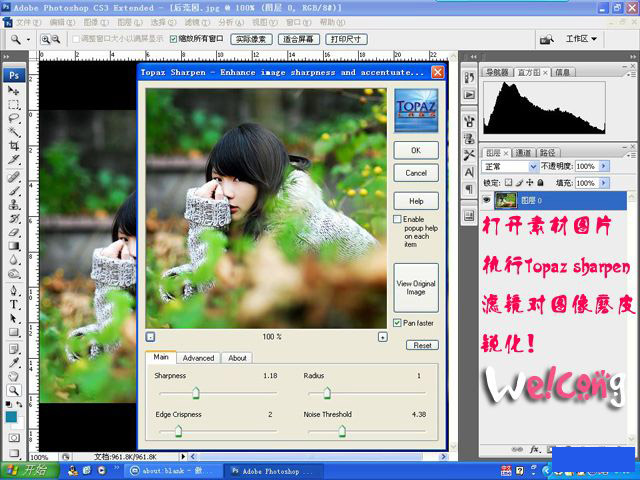Image resolution: width=640 pixels, height=480 pixels.
Task: Select the Healing Brush tool
Action: [x=13, y=177]
